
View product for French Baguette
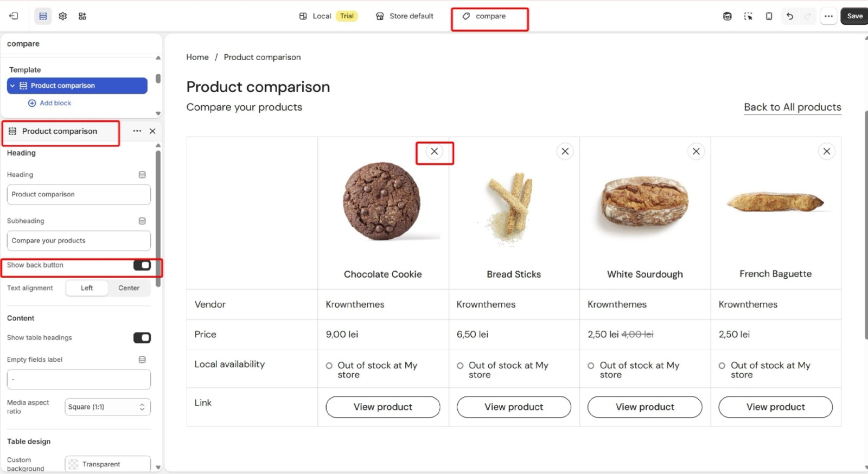click(776, 407)
